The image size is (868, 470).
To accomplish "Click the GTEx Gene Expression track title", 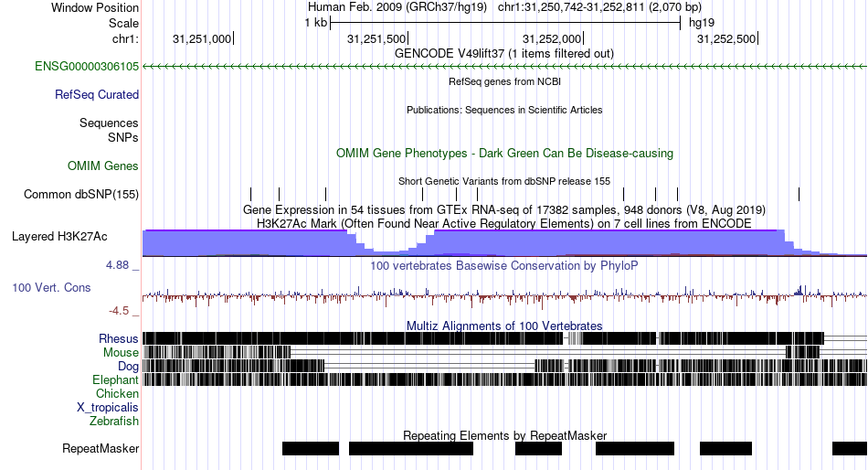I will coord(504,210).
